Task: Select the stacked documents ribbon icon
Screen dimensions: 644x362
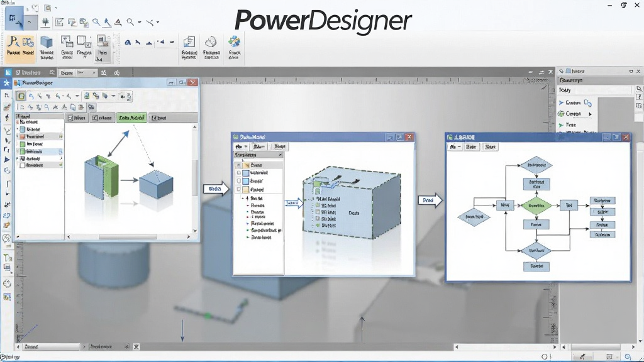Action: pyautogui.click(x=189, y=43)
